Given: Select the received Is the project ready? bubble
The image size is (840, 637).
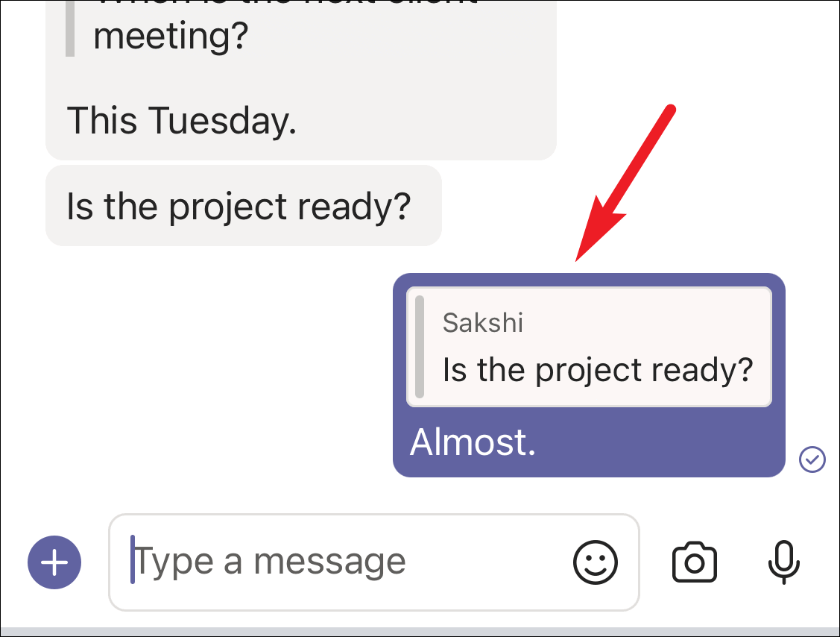Looking at the screenshot, I should (x=244, y=206).
